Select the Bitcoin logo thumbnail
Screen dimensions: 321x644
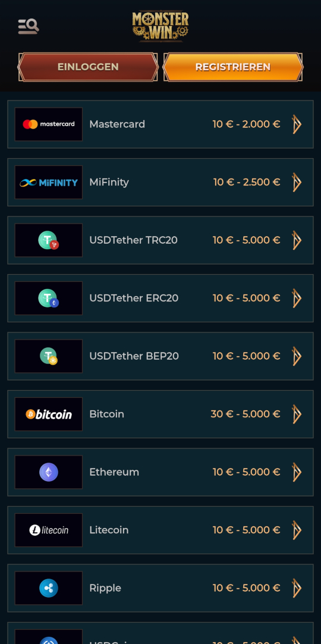48,414
